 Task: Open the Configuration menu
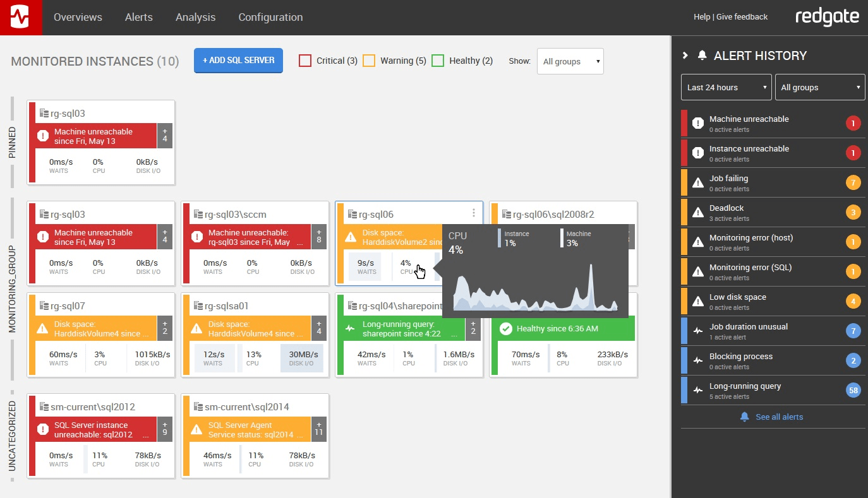[x=270, y=17]
